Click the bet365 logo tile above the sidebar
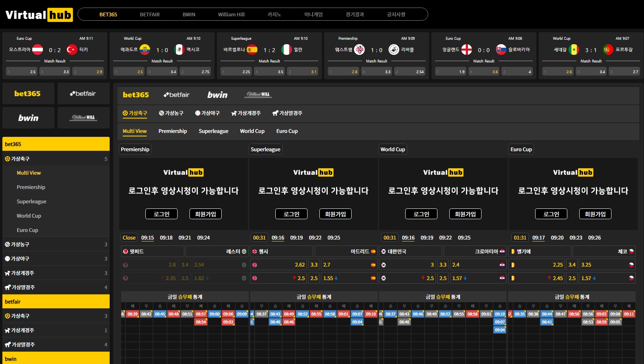Screen dimensions: 644x364 click(28, 93)
